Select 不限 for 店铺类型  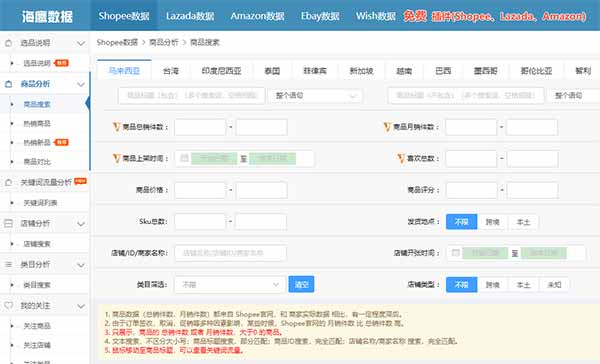pyautogui.click(x=461, y=285)
